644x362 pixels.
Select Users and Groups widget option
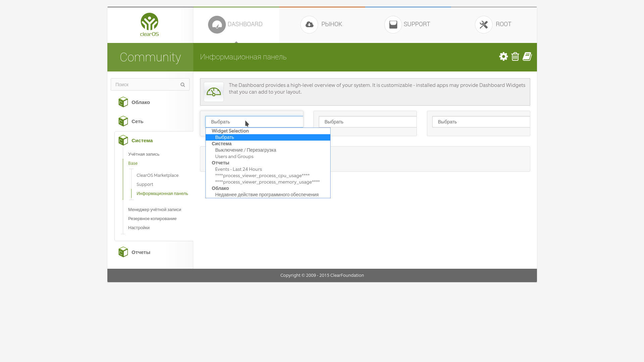tap(268, 156)
